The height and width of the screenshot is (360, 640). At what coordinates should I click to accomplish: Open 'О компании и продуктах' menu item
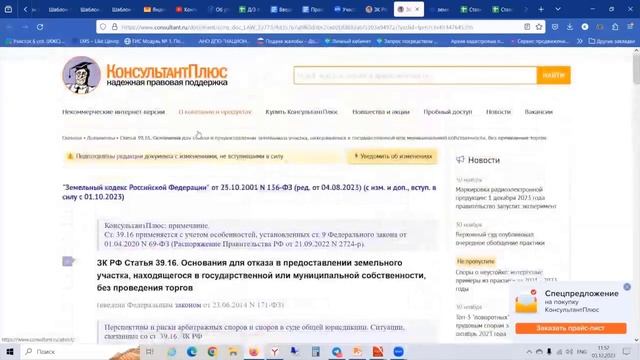[215, 112]
